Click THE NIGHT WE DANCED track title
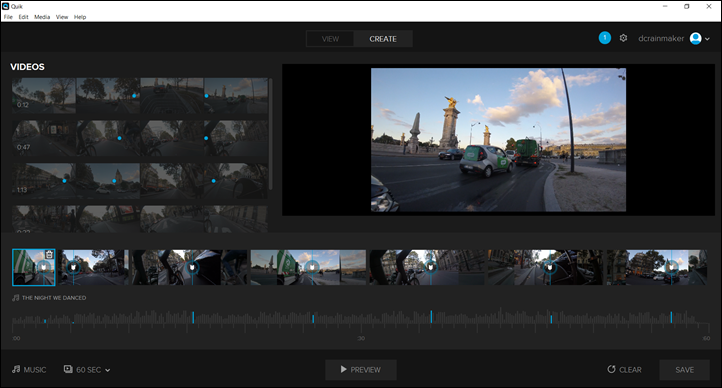This screenshot has height=388, width=722. [54, 298]
